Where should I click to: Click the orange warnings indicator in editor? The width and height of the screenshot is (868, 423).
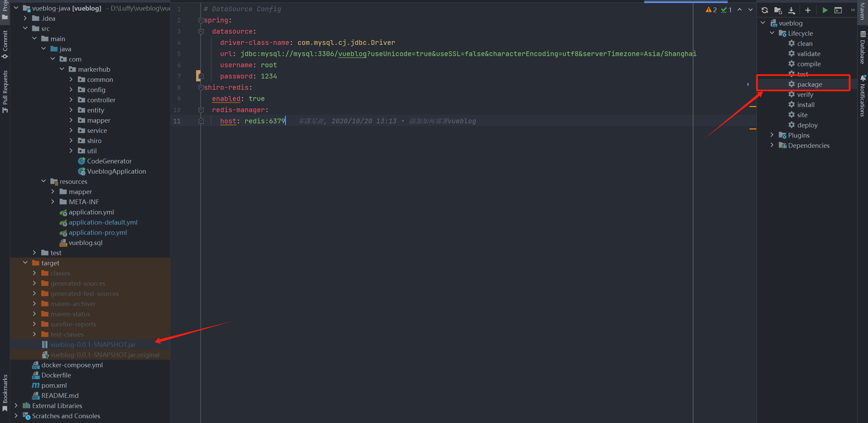711,10
